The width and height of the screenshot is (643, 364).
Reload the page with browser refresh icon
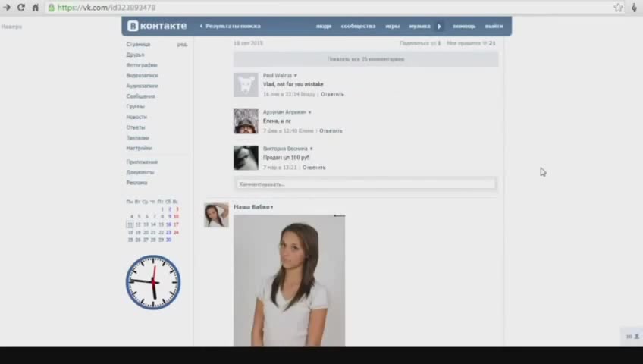[20, 8]
